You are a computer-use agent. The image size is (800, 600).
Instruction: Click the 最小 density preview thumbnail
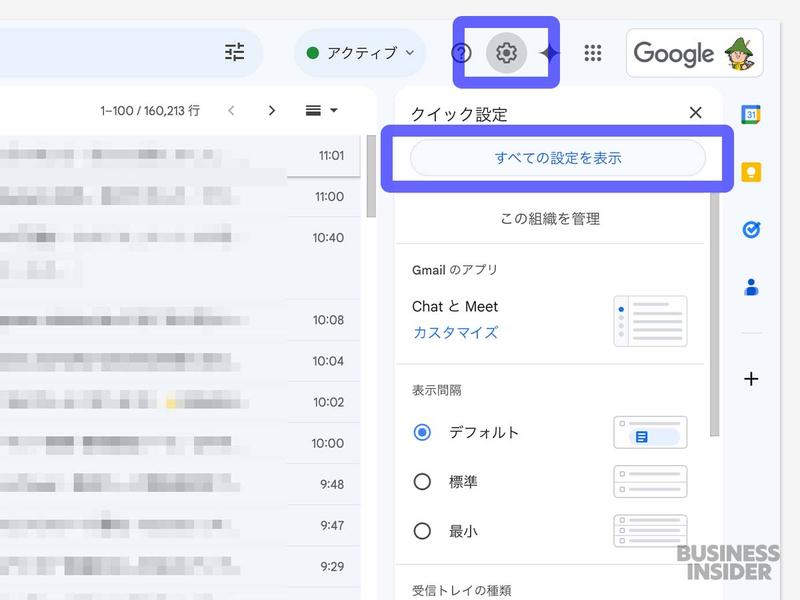pos(650,531)
